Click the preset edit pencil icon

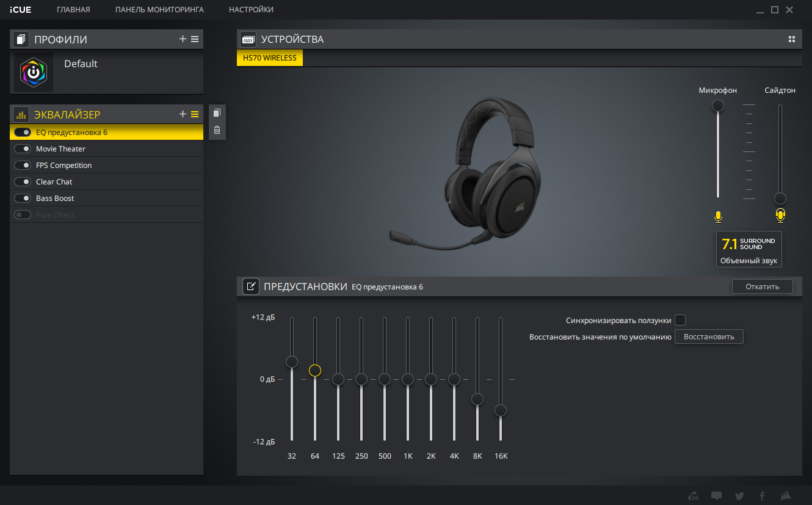click(251, 286)
